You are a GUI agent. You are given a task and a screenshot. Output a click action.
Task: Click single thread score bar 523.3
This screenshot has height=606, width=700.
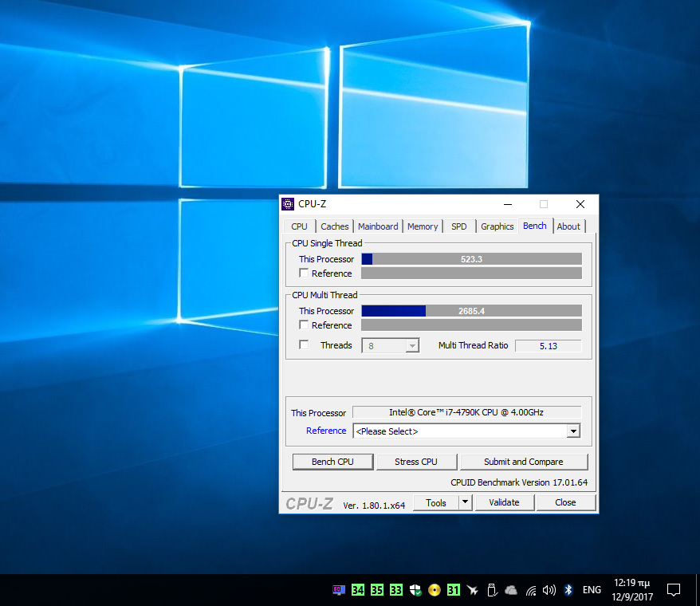[471, 259]
